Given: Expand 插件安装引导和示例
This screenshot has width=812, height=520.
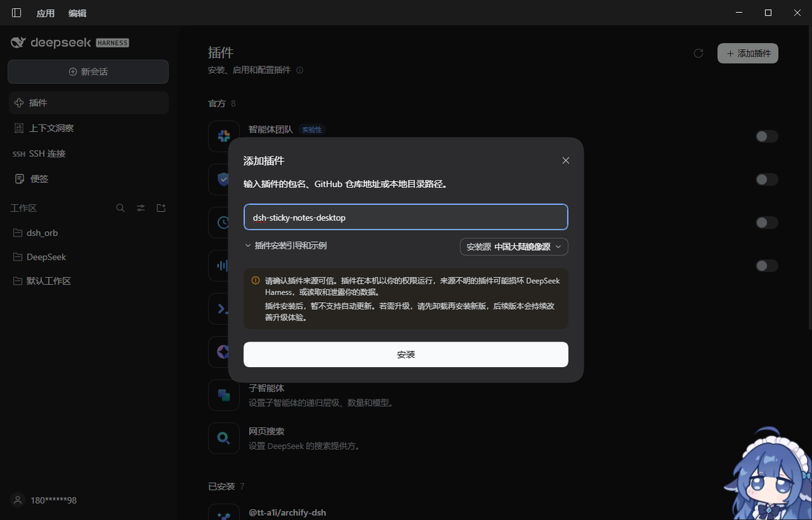Looking at the screenshot, I should [286, 245].
